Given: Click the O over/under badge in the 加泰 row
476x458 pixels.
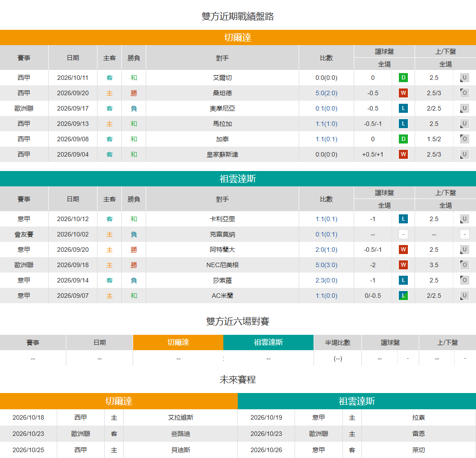Looking at the screenshot, I should pos(464,139).
